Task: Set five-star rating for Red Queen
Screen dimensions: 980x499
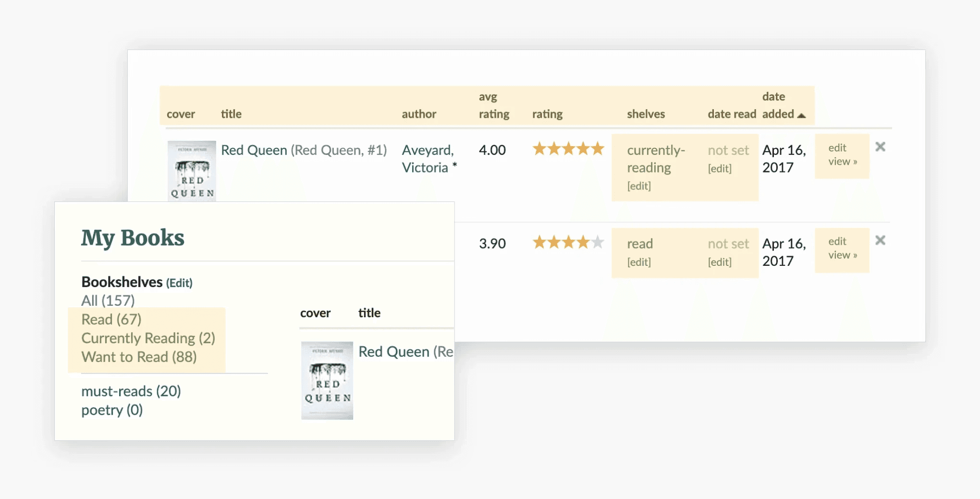Action: tap(598, 149)
